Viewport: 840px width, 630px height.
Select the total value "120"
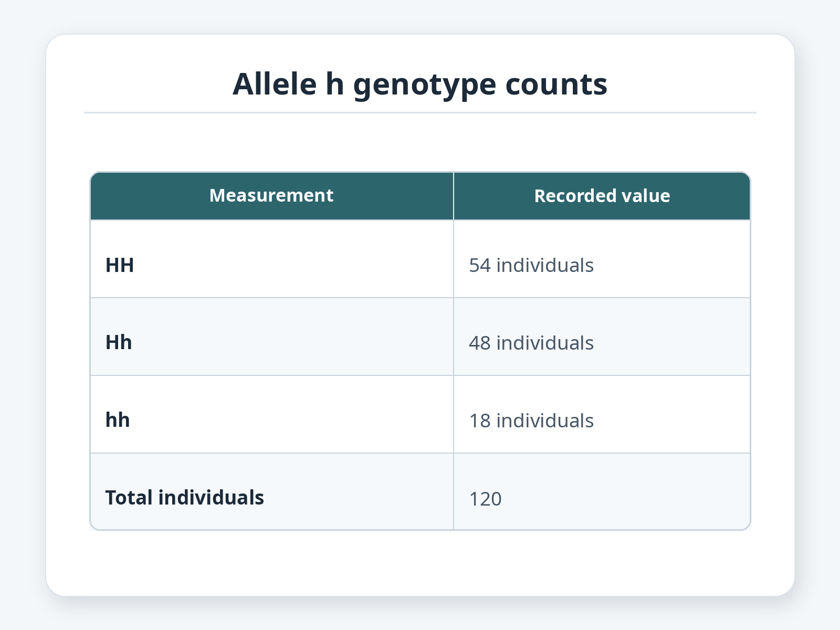point(485,499)
